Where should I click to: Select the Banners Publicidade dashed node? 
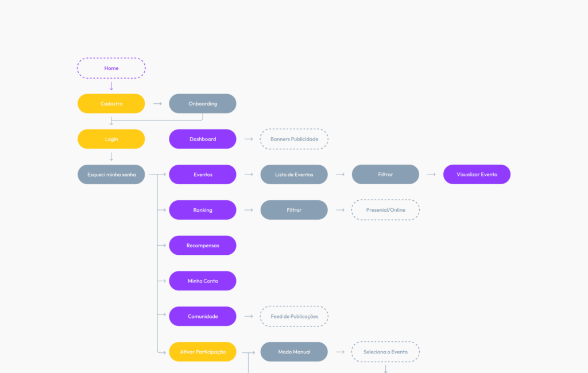coord(294,139)
